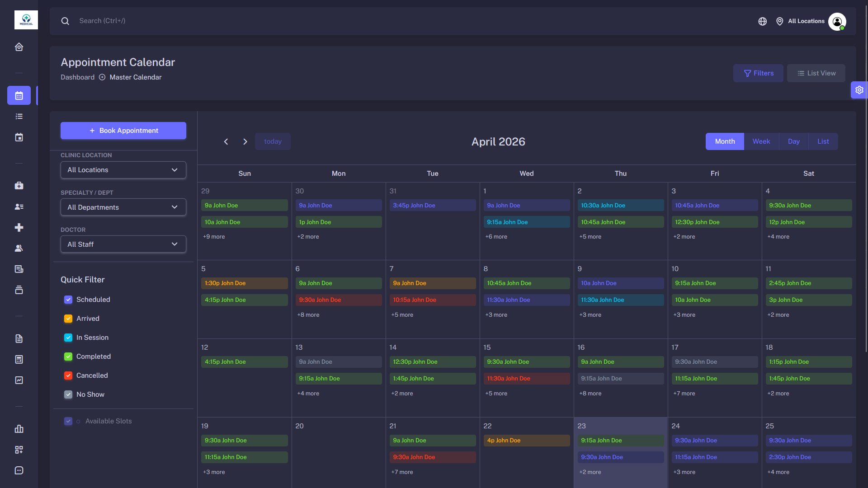Click the Book Appointment button
868x488 pixels.
pos(123,131)
